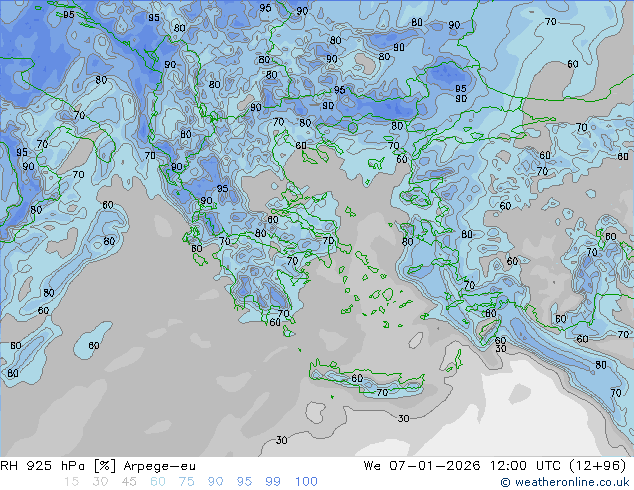
Task: Click the "Arpege-eu" model name
Action: pos(159,466)
